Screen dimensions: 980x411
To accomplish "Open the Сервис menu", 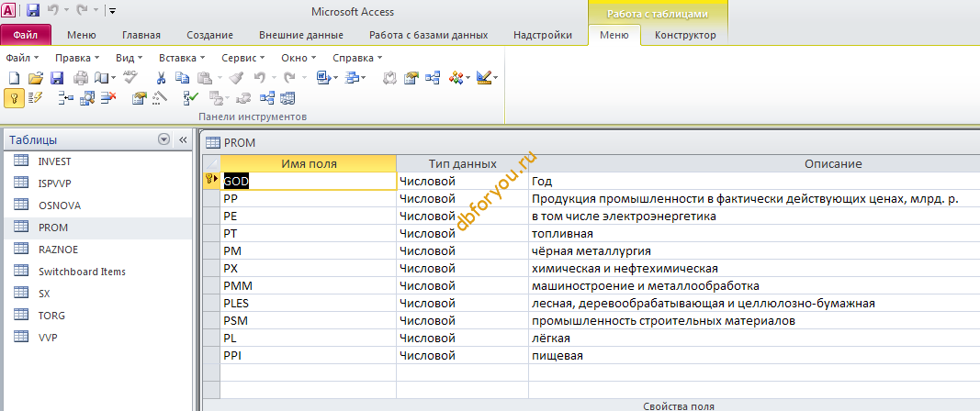I will 243,58.
